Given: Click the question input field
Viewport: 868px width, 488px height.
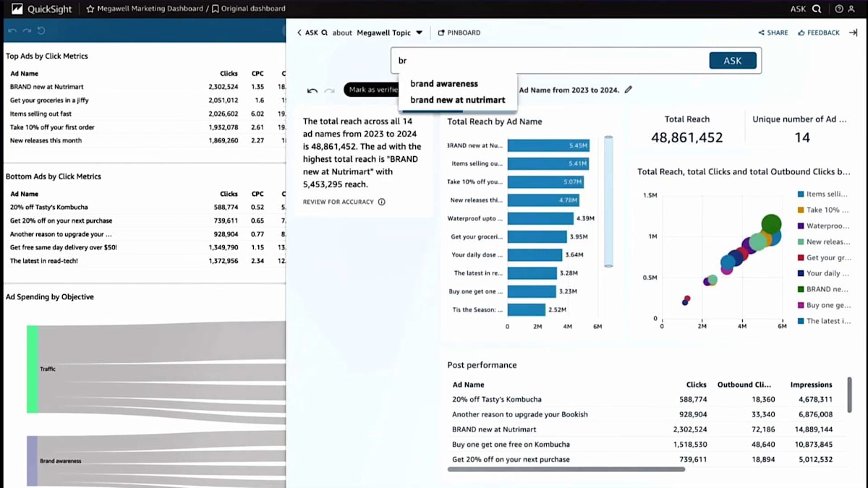Looking at the screenshot, I should [550, 61].
